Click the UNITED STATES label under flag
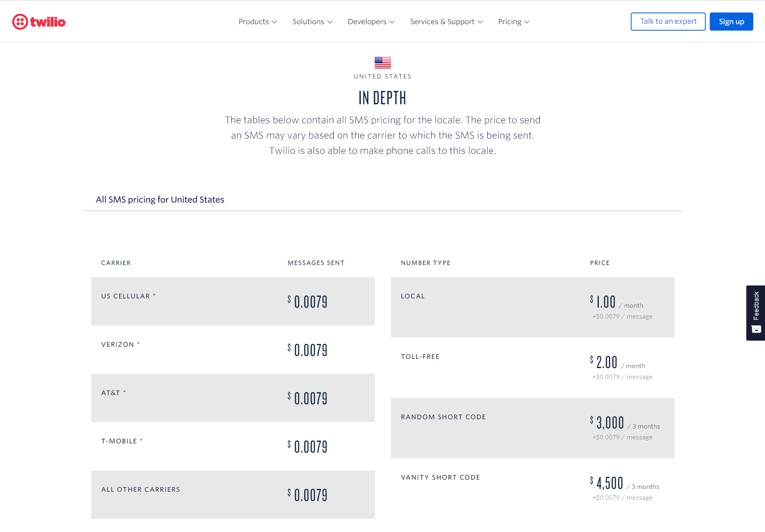Viewport: 765px width, 532px height. pyautogui.click(x=382, y=76)
